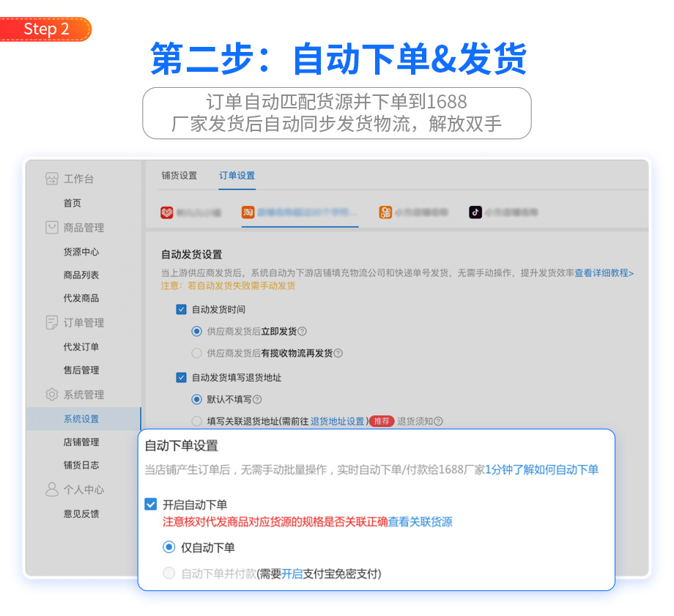Open the 查看详细教程 link
The width and height of the screenshot is (674, 616).
604,273
